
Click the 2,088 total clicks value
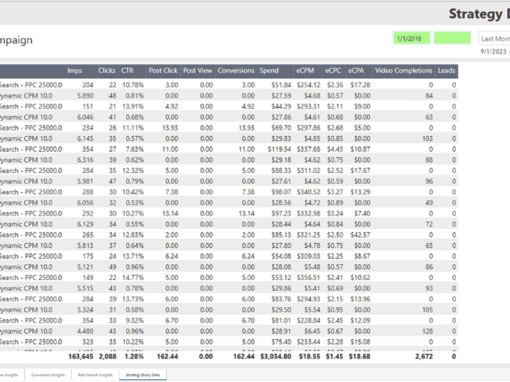(x=107, y=356)
